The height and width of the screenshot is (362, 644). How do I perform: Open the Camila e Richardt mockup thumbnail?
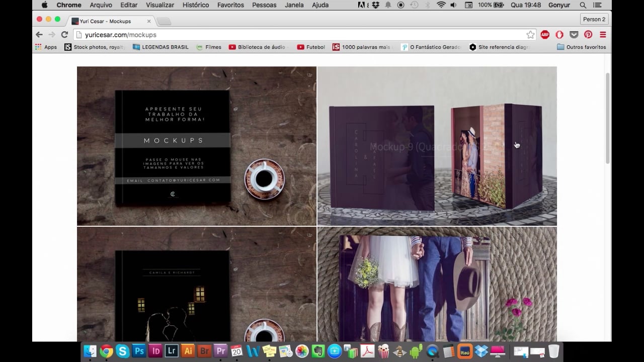coord(197,284)
